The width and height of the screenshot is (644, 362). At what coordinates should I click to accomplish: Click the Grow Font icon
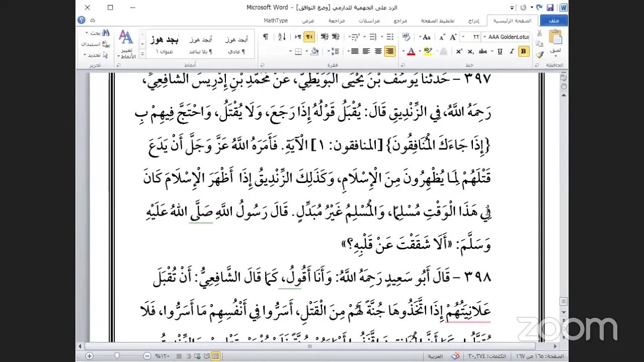pyautogui.click(x=453, y=37)
